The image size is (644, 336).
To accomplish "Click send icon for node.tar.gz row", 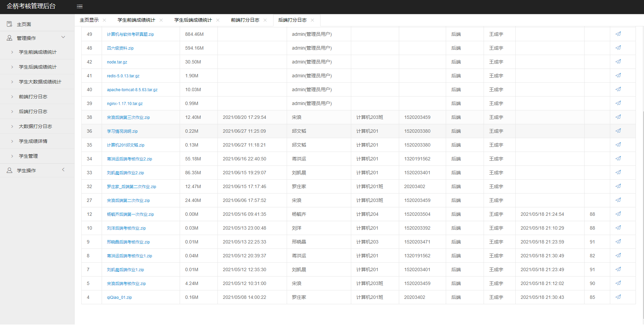I will (x=618, y=61).
